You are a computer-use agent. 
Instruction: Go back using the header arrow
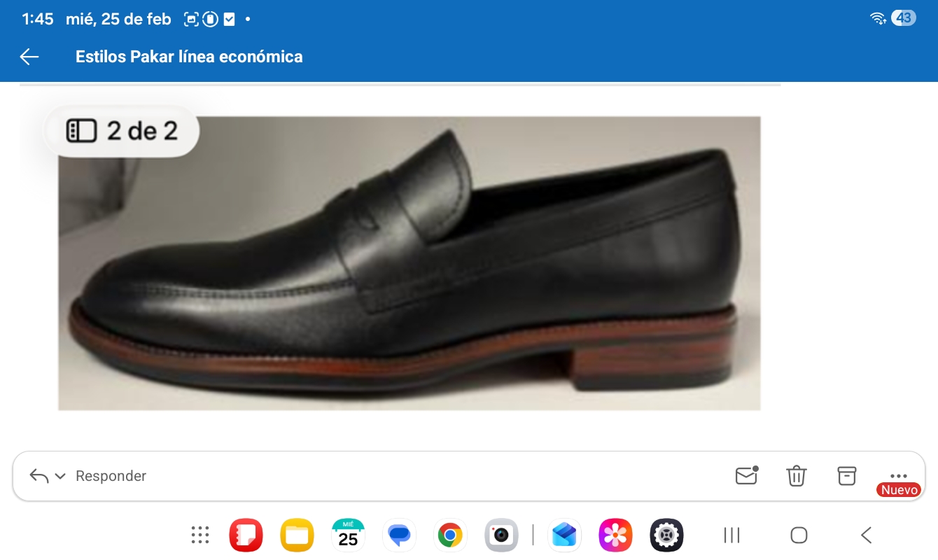coord(29,57)
